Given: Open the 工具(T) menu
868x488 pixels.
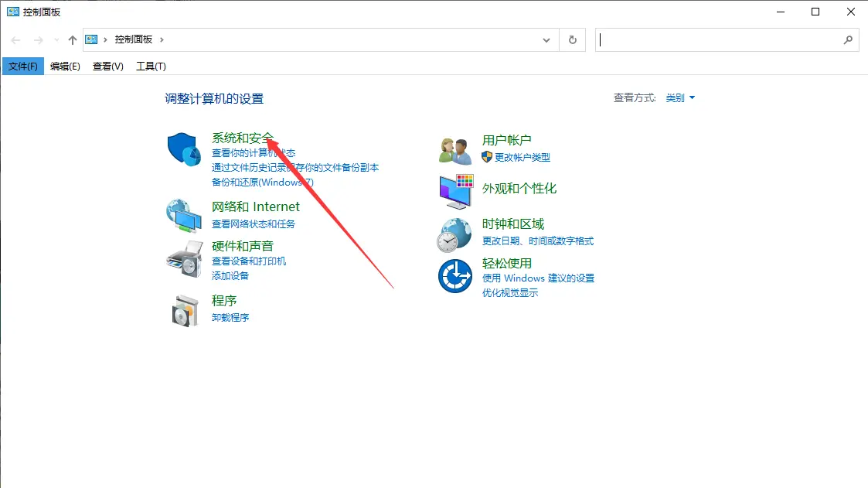Looking at the screenshot, I should pos(151,66).
